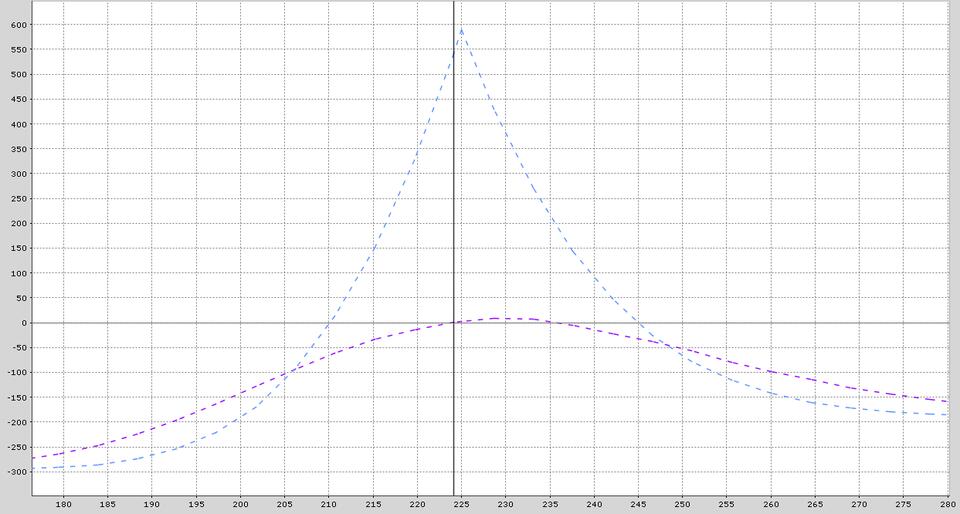960x514 pixels.
Task: Click the purple dashed curve's maximum near 230
Action: pyautogui.click(x=497, y=318)
